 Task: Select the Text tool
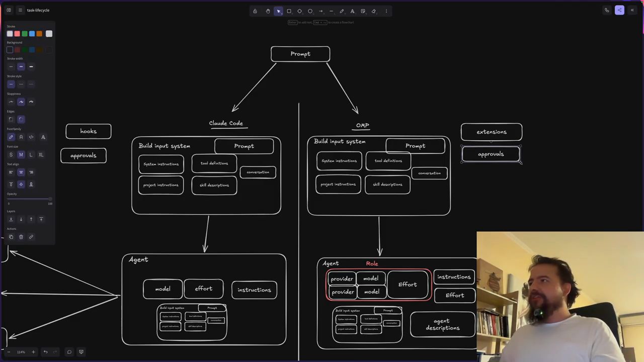pos(352,11)
